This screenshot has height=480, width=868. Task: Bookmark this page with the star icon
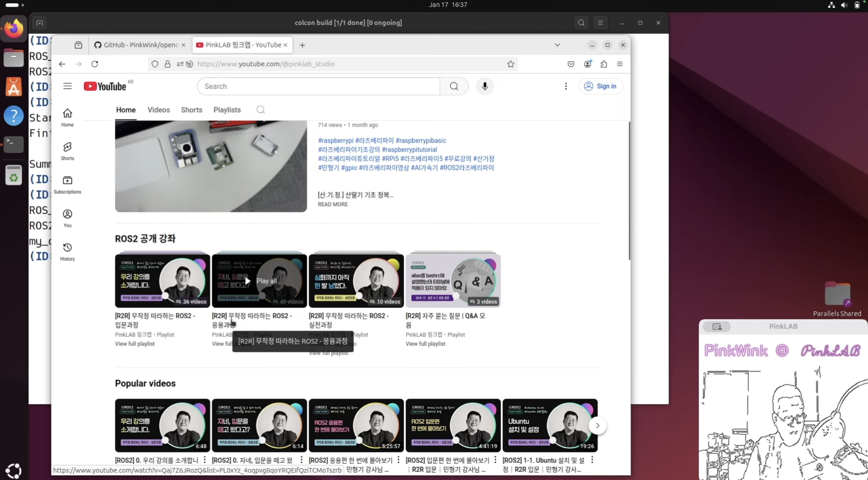pyautogui.click(x=511, y=64)
